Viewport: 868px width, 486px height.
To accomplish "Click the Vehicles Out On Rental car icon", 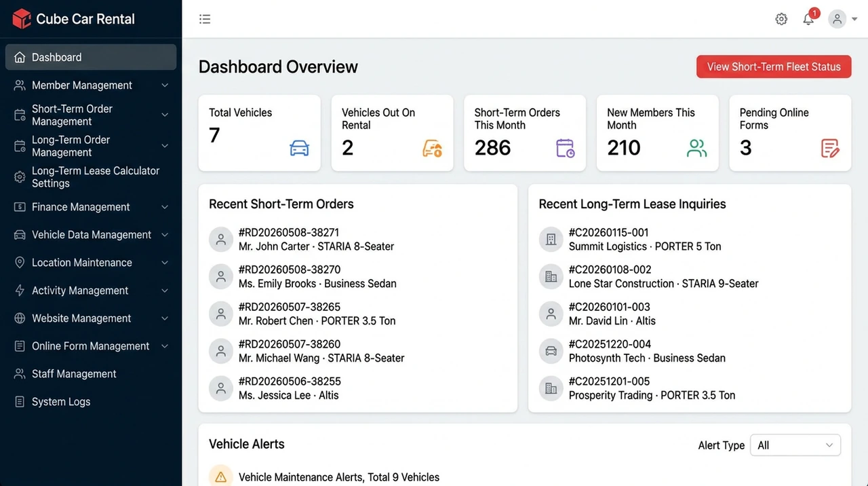I will coord(432,147).
